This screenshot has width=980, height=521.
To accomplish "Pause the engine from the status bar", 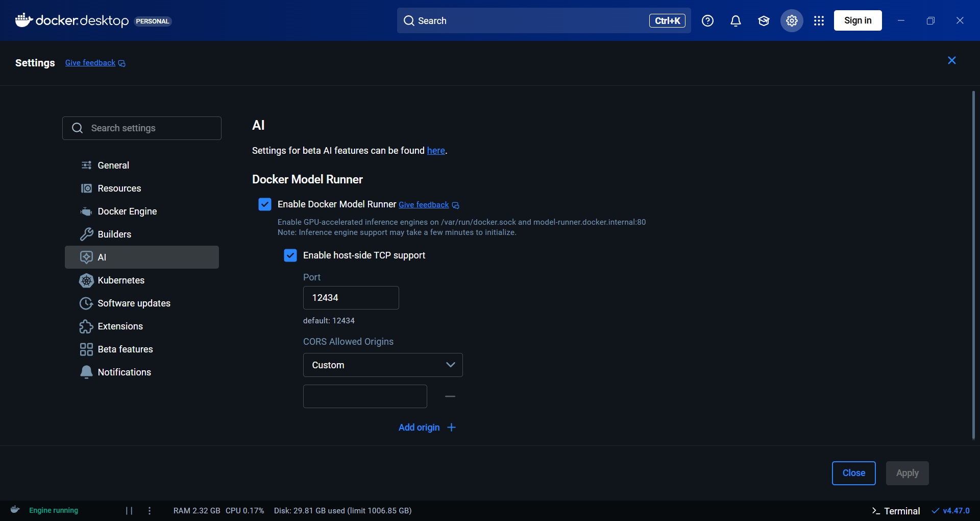I will 129,511.
